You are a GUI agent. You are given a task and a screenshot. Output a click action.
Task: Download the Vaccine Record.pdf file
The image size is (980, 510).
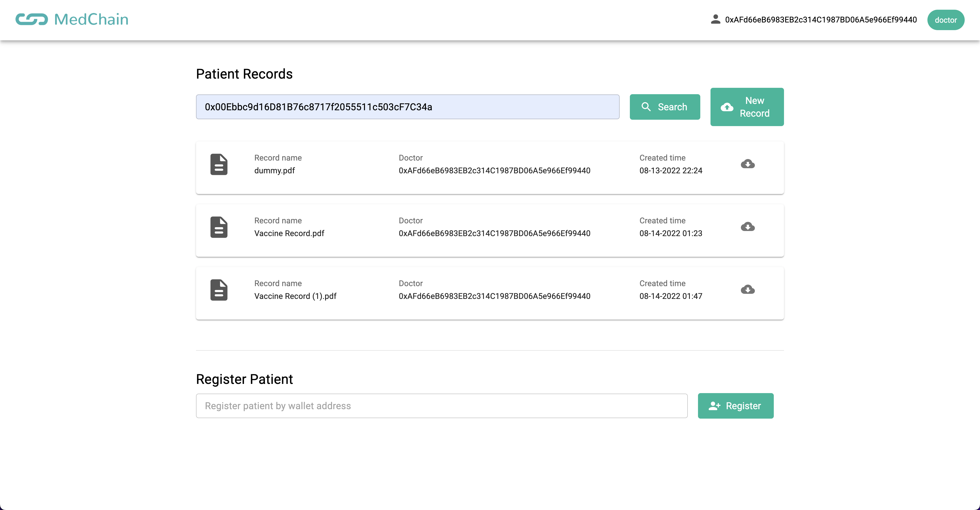pyautogui.click(x=748, y=227)
